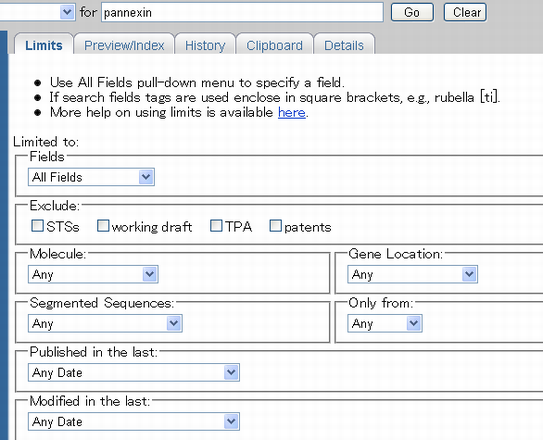
Task: Select the Published in the last date dropdown
Action: click(x=134, y=373)
